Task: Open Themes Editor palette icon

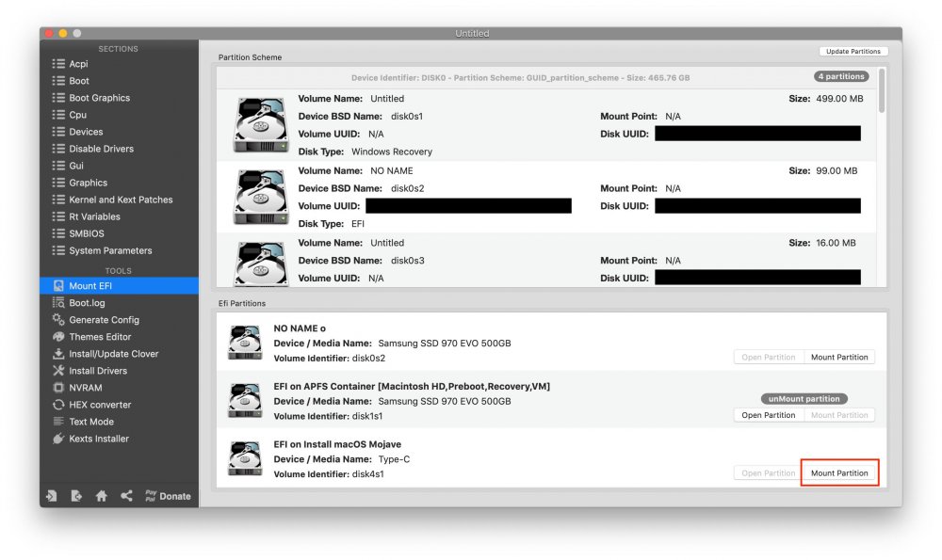Action: tap(58, 337)
